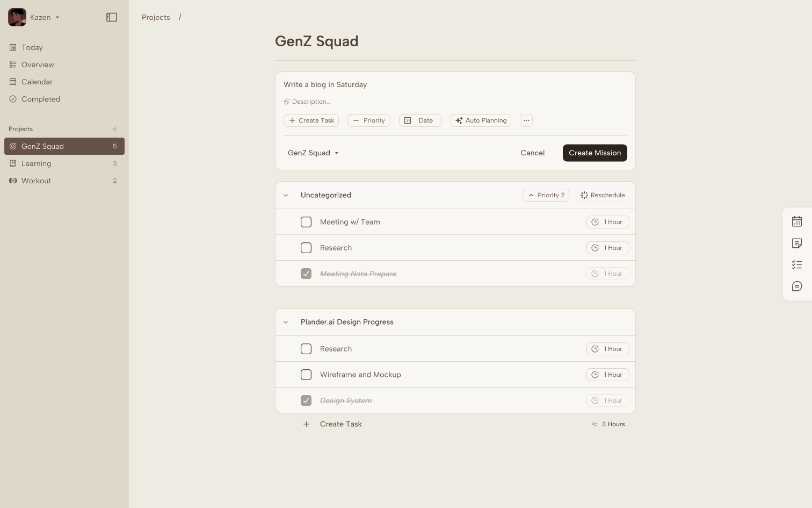Open the GenZ Squad project dropdown
The image size is (812, 508).
pos(313,153)
